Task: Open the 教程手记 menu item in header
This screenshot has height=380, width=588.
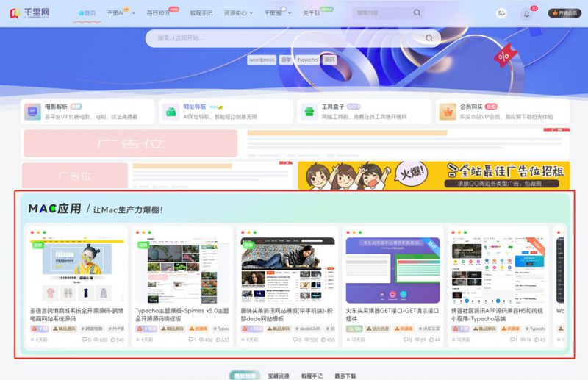Action: coord(201,13)
